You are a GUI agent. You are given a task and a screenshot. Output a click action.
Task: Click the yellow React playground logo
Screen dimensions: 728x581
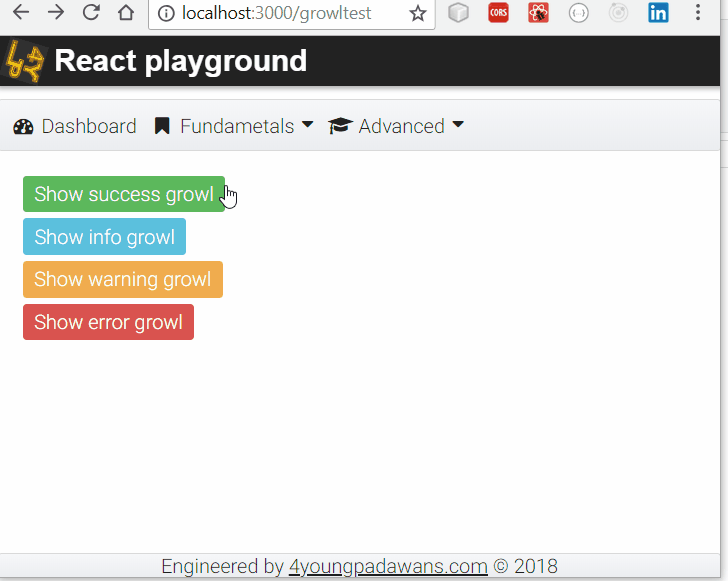[x=25, y=61]
